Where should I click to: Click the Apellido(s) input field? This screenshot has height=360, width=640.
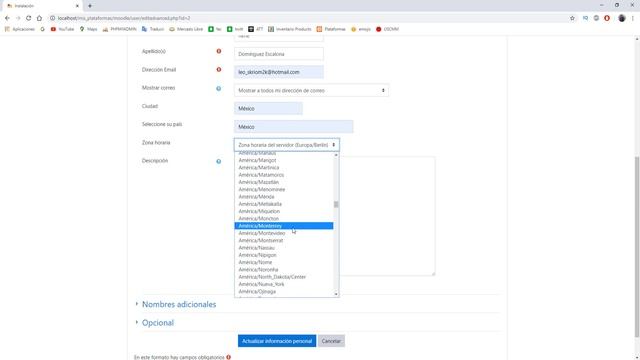point(279,54)
